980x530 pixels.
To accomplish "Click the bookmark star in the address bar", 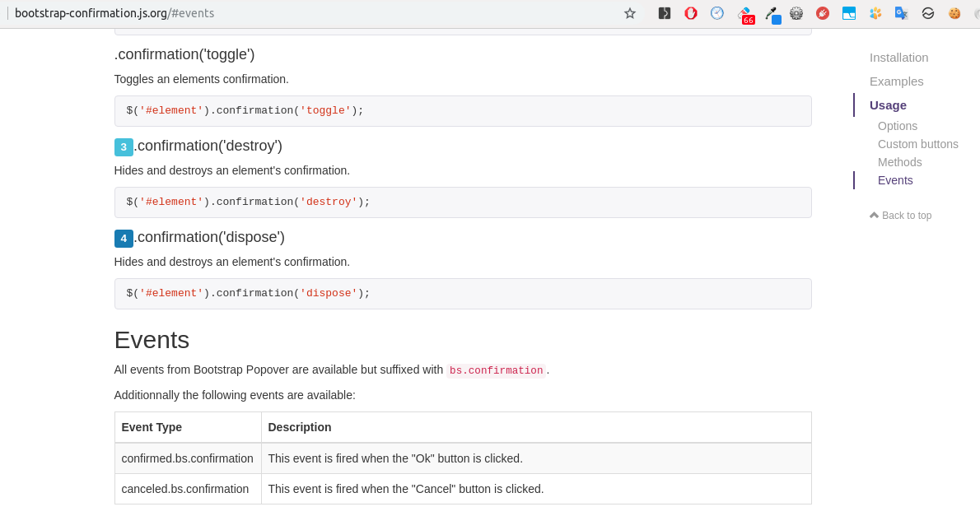I will click(x=630, y=13).
